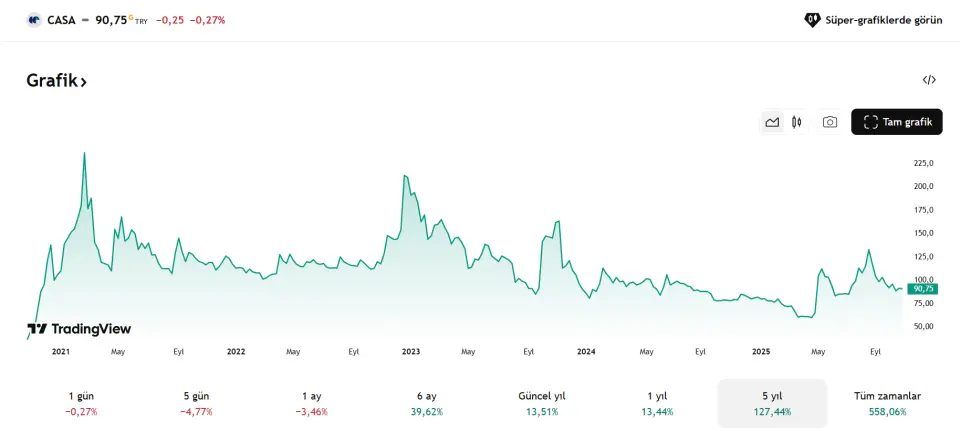Select the Tüm zamanlar time range
The width and height of the screenshot is (960, 431).
888,403
